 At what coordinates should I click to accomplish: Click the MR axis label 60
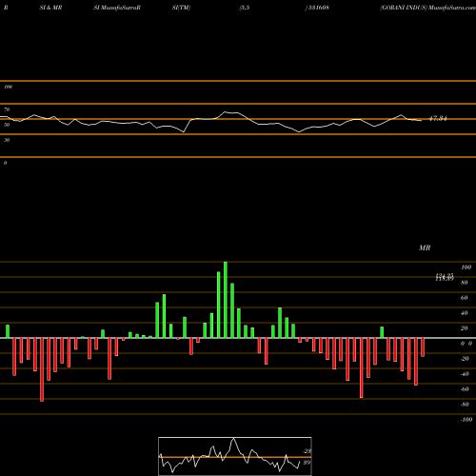pos(465,298)
